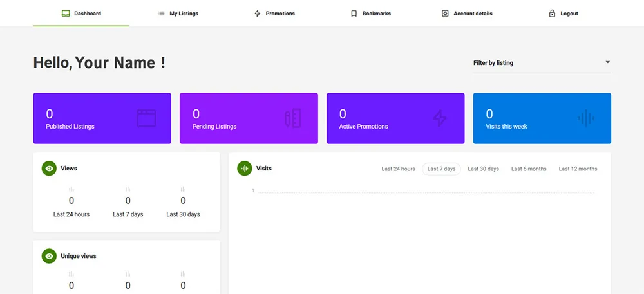Click the My Listings list icon
644x294 pixels.
[x=161, y=14]
